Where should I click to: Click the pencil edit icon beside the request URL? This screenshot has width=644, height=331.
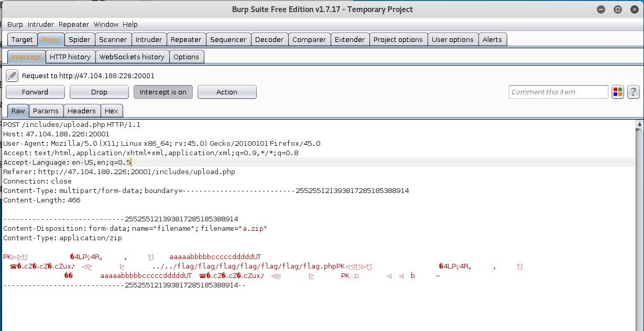pos(12,76)
